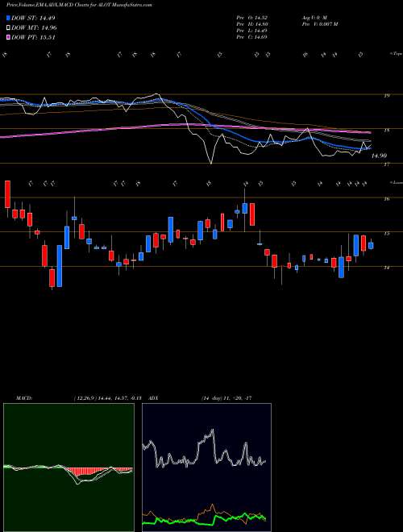Click the 16 axis label on candlestick chart

387,199
